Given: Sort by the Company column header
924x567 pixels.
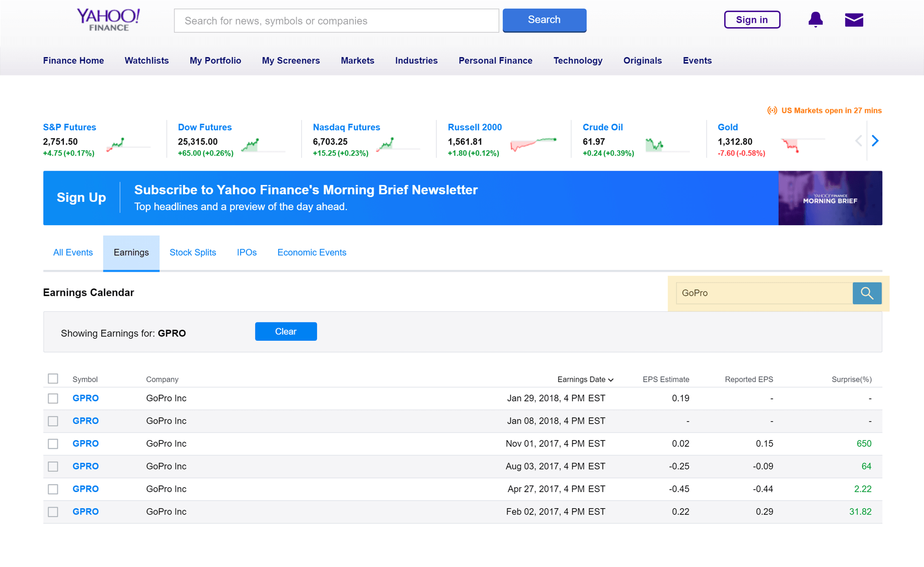Looking at the screenshot, I should click(x=162, y=379).
